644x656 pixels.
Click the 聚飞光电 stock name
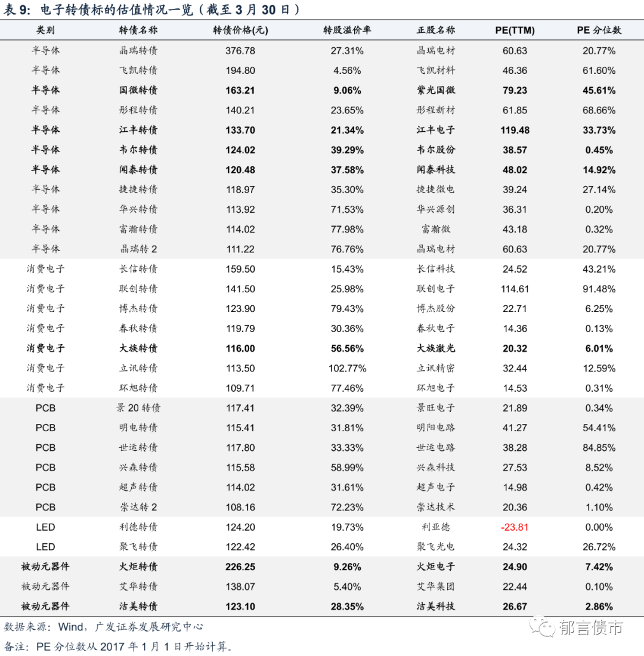[436, 546]
